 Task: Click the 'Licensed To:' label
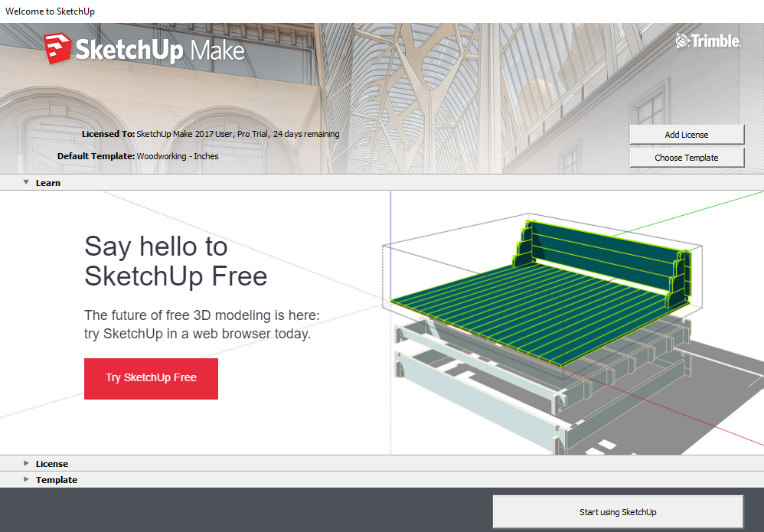pos(108,134)
